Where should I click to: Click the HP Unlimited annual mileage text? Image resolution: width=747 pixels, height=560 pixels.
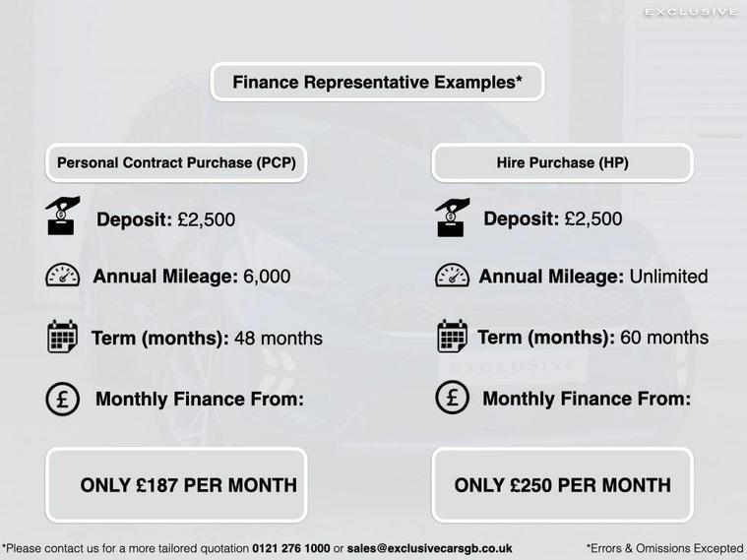coord(668,277)
